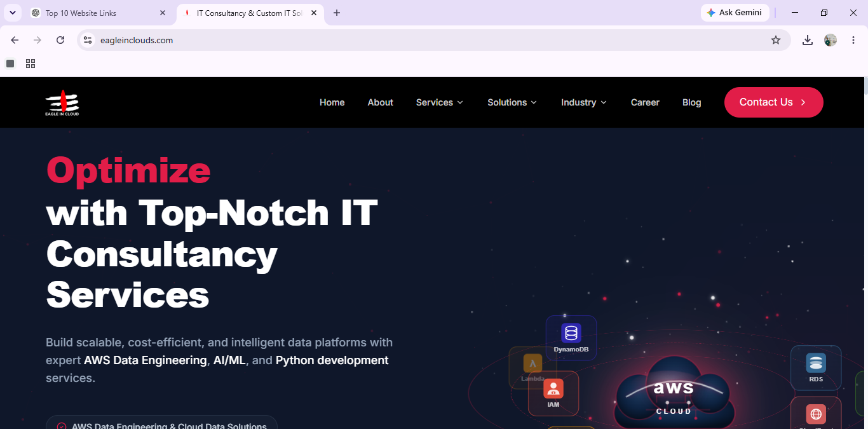Screen dimensions: 868x429
Task: Expand the Solutions dropdown menu
Action: pos(512,102)
